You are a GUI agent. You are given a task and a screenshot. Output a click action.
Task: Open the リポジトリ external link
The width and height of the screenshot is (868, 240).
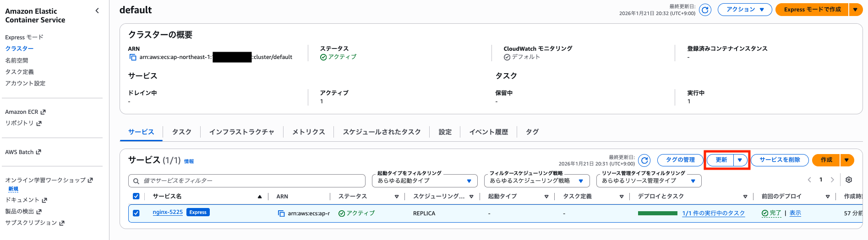pos(23,123)
